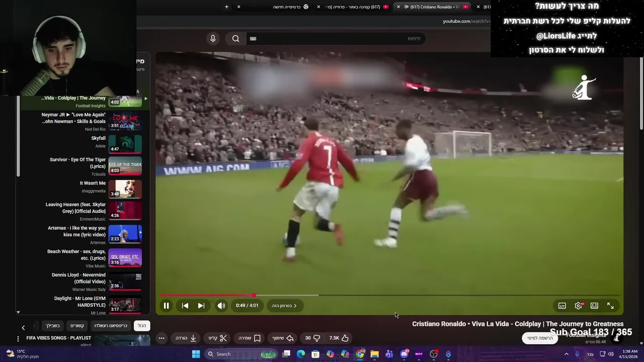
Task: Save video to playlist with bookmark button
Action: (x=250, y=338)
